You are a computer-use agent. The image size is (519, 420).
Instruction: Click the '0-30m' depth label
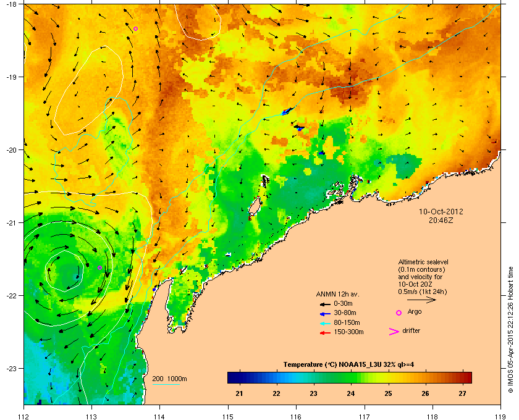343,303
